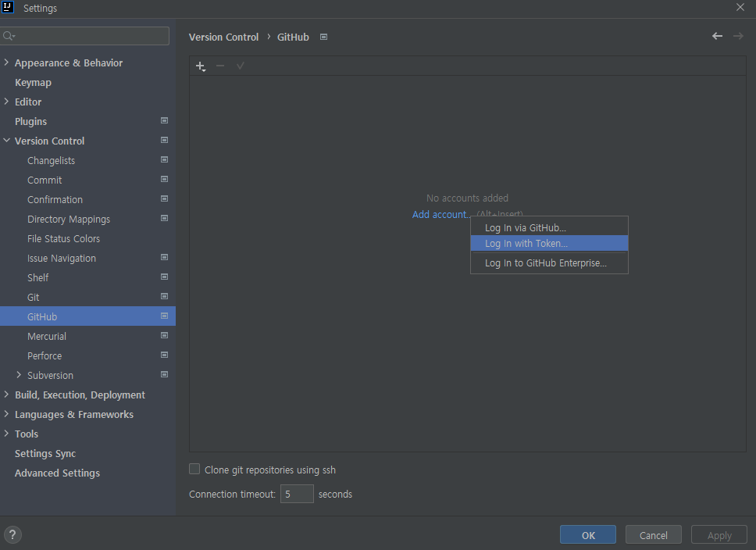This screenshot has width=756, height=550.
Task: Click the Add account link
Action: pos(440,215)
